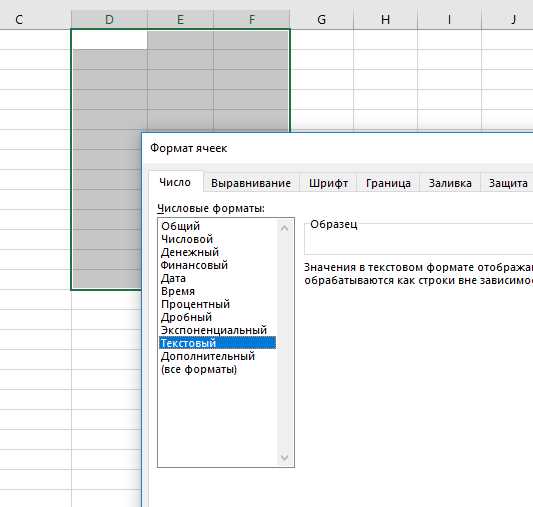Select (все форматы) in the list
The image size is (533, 507).
click(218, 369)
